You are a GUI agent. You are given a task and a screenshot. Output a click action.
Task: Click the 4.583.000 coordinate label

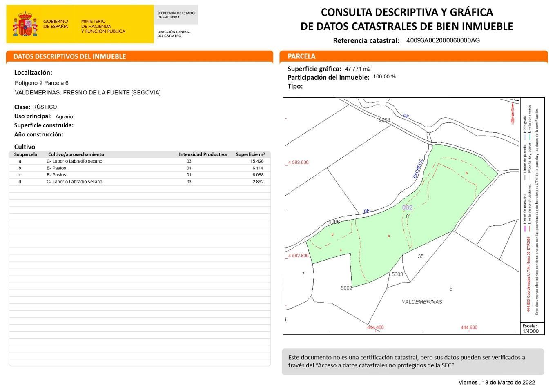tap(298, 163)
